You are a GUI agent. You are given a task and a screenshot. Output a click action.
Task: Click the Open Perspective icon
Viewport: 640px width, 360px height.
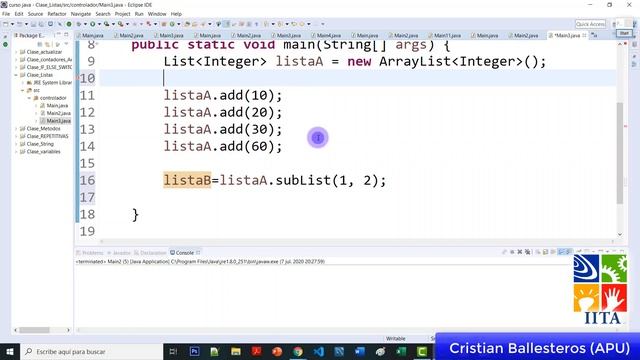pyautogui.click(x=615, y=24)
